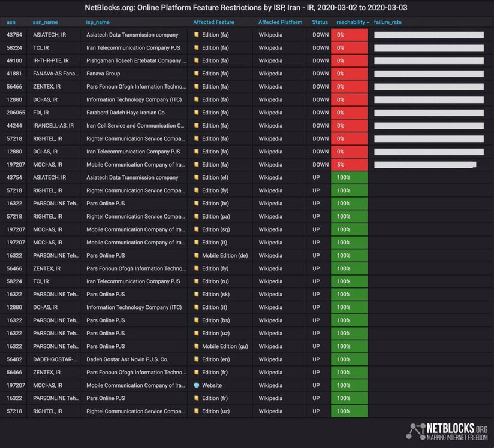Sort by asn_name column header
Image resolution: width=494 pixels, height=448 pixels.
point(45,22)
